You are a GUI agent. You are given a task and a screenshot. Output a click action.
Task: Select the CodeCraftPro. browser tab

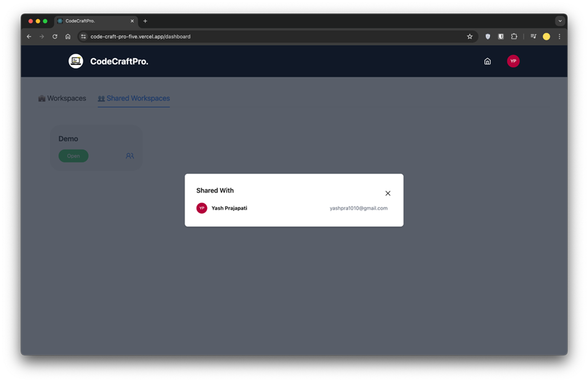[x=96, y=21]
